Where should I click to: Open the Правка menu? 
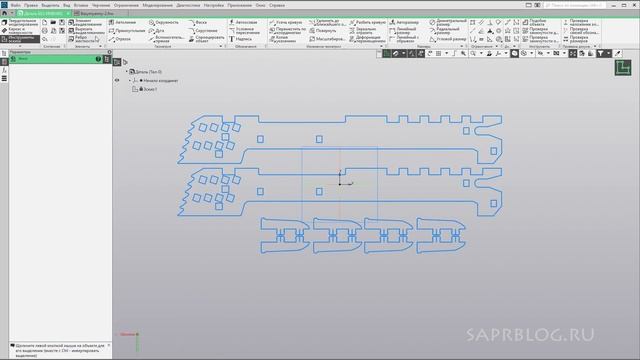pyautogui.click(x=31, y=5)
